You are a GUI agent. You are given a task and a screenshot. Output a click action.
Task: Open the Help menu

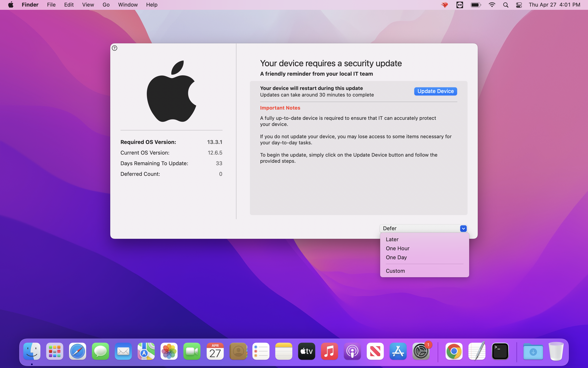pos(152,5)
